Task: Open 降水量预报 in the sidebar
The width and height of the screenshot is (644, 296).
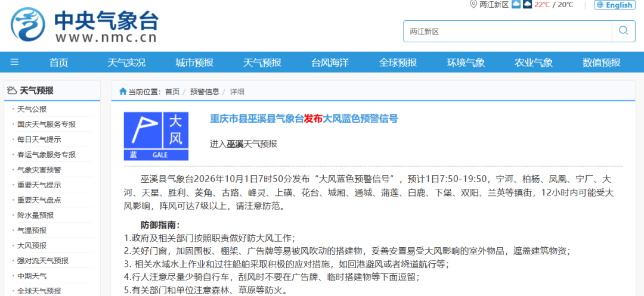Action: (x=36, y=215)
